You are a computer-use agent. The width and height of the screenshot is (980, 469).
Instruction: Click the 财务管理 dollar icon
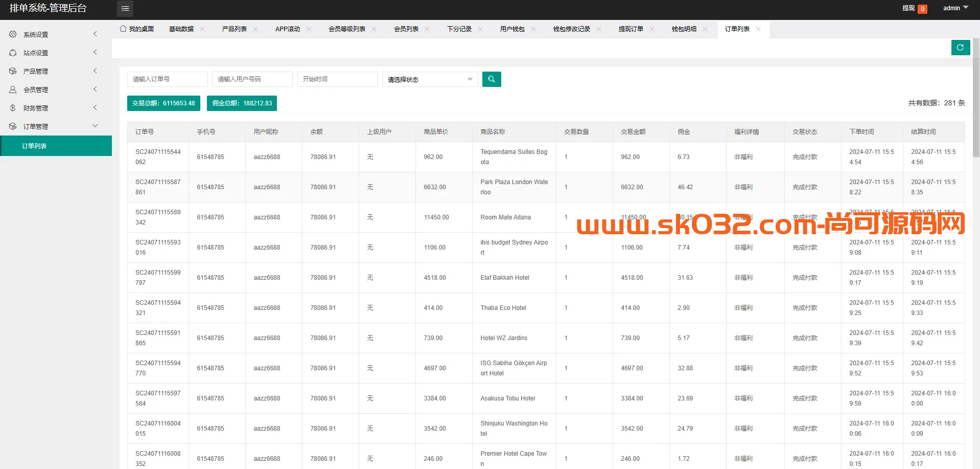[13, 108]
